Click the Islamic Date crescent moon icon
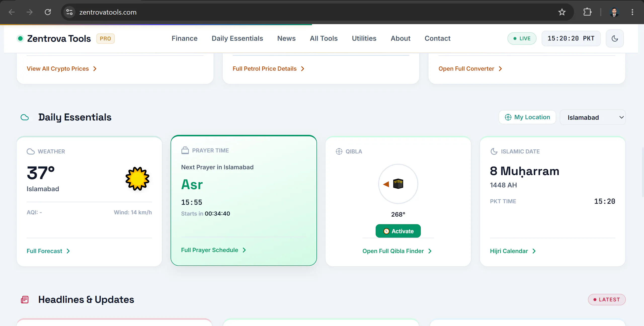 494,151
